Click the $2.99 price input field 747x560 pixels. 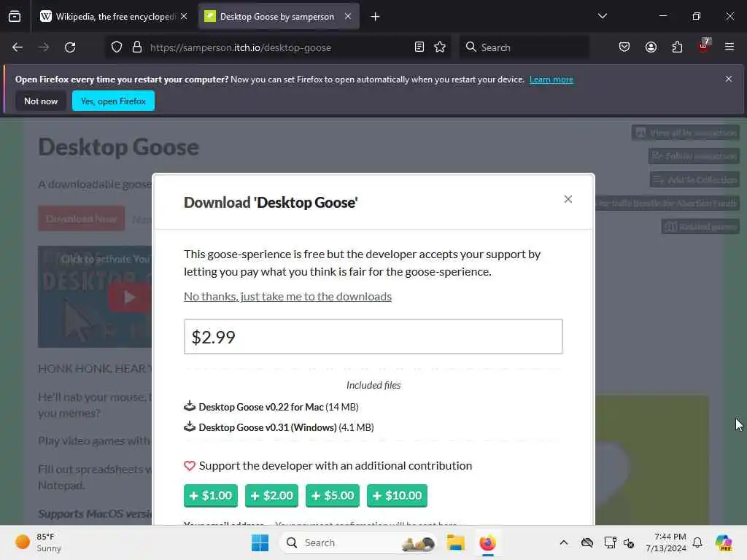coord(373,337)
